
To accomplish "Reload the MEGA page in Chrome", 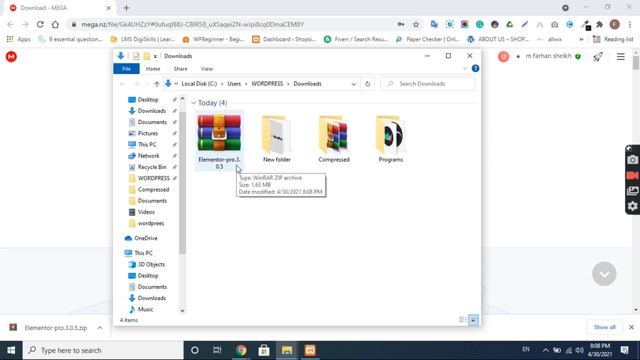I will click(40, 24).
